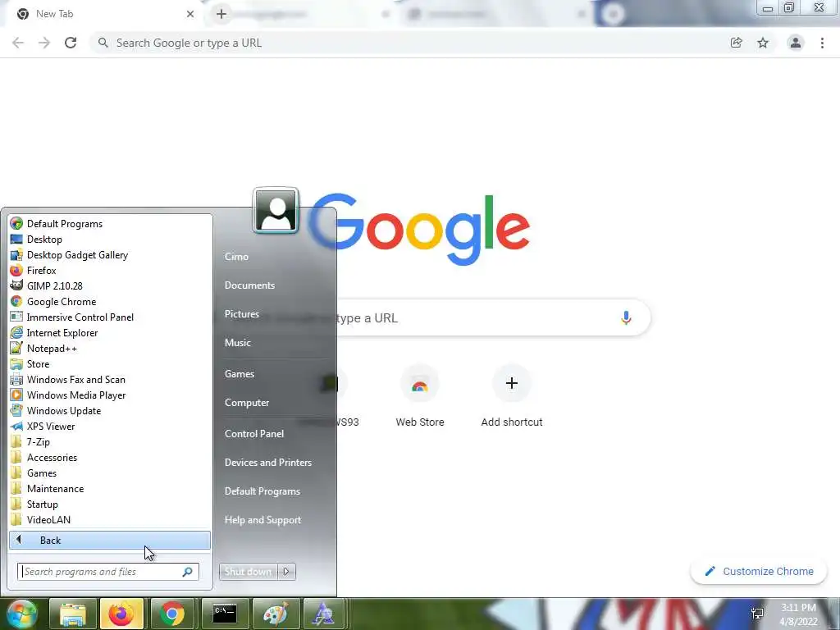Open Paint from the taskbar
This screenshot has width=840, height=630.
click(275, 614)
